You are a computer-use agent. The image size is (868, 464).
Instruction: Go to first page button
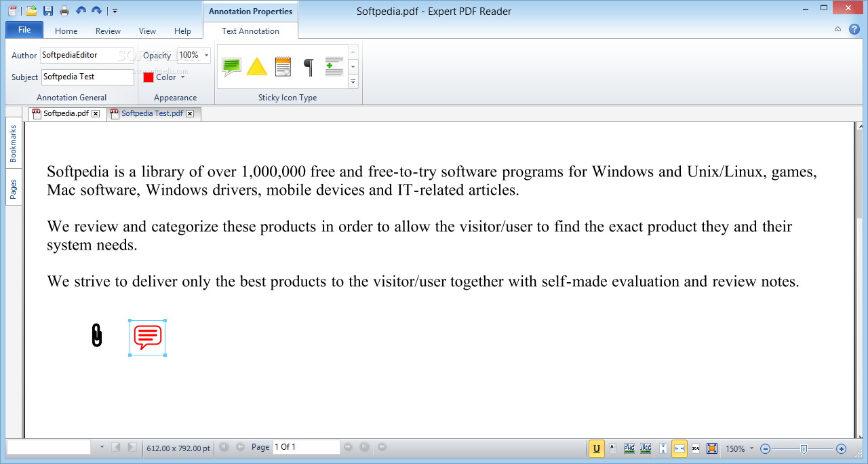(x=224, y=447)
